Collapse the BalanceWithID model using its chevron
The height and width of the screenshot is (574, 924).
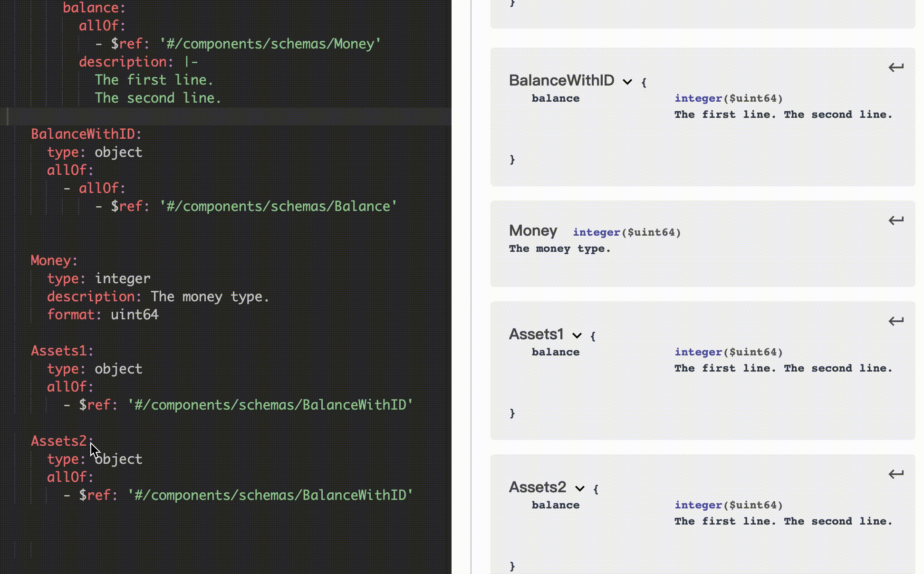pyautogui.click(x=627, y=82)
